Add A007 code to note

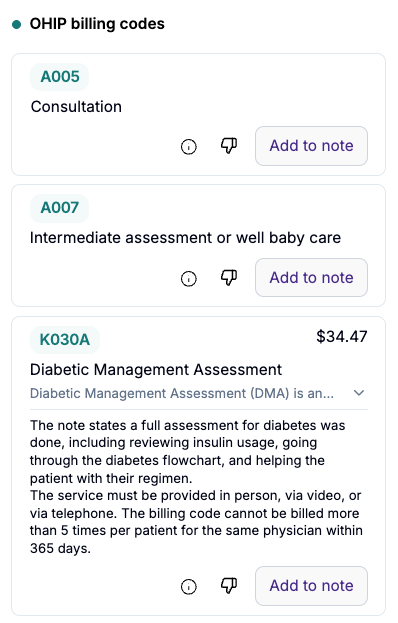[311, 277]
